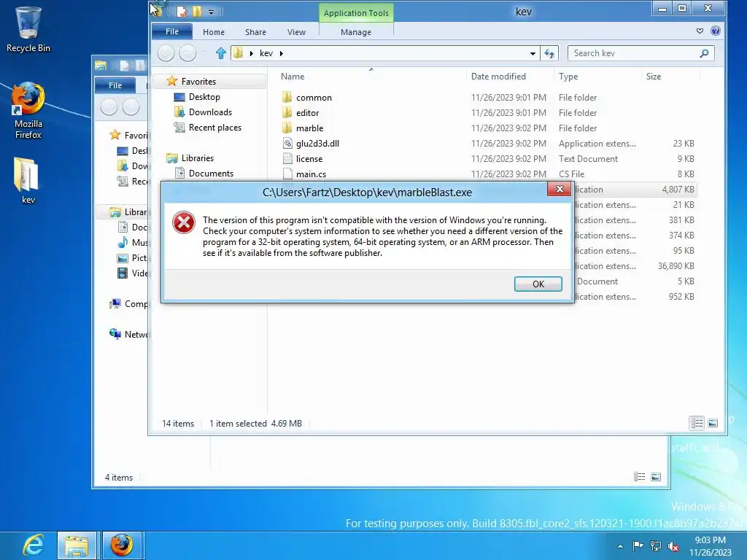Open the Help question mark icon
This screenshot has height=560, width=747.
[716, 31]
